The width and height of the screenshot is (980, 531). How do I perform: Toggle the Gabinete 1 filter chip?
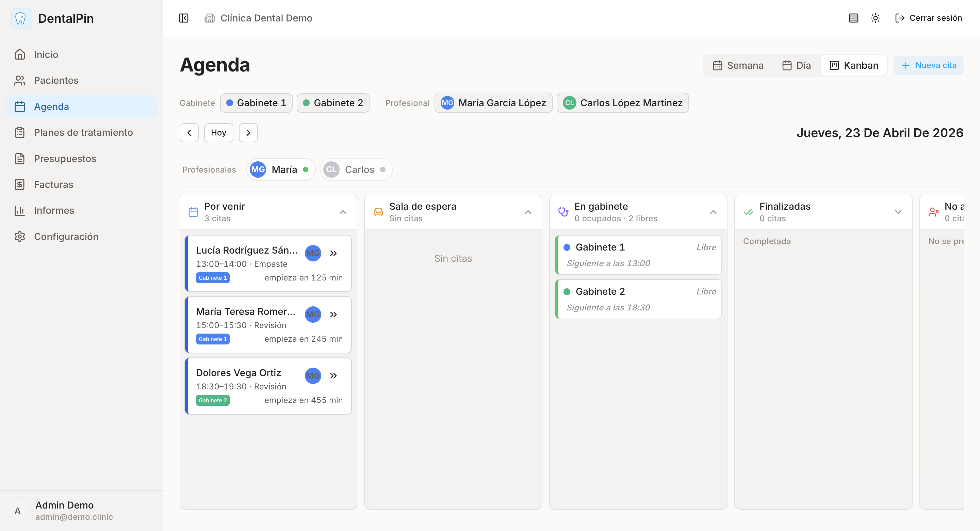pyautogui.click(x=256, y=102)
